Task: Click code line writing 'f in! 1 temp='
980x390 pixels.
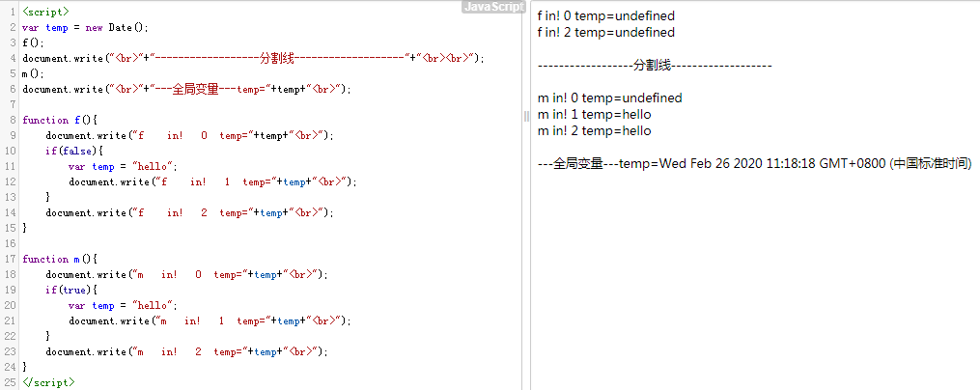Action: [212, 181]
